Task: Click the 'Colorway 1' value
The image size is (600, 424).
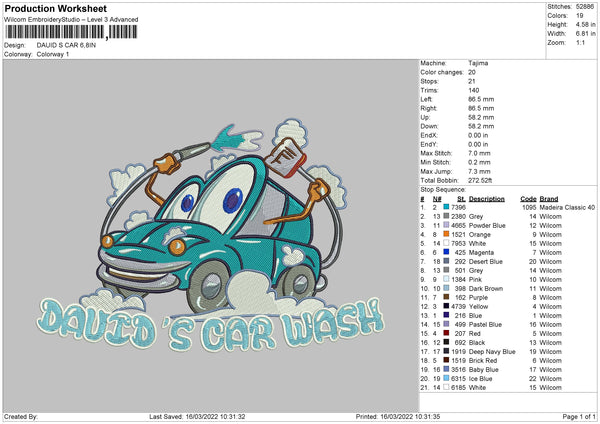Action: 53,54
